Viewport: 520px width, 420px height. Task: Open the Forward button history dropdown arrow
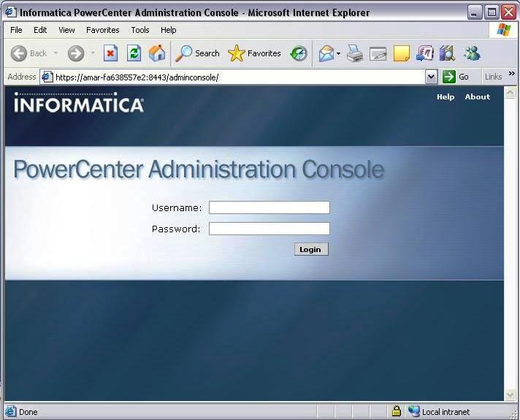93,53
